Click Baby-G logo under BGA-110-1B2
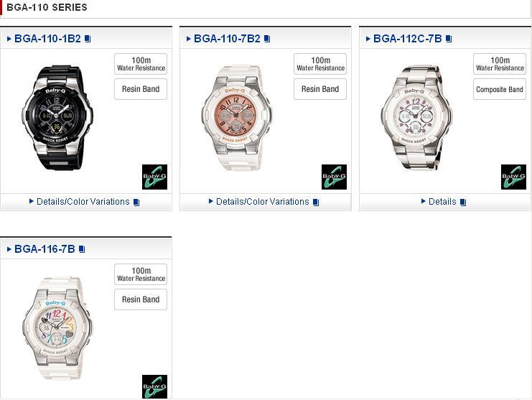532x400 pixels. pyautogui.click(x=154, y=177)
